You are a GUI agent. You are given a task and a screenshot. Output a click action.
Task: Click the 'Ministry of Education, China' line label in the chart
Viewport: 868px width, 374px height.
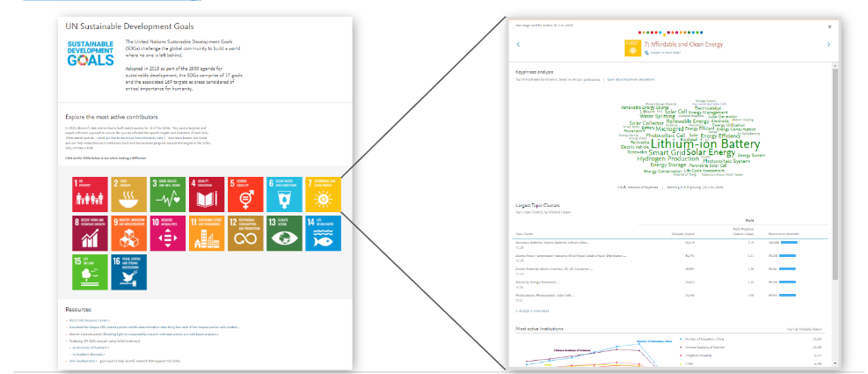point(654,341)
